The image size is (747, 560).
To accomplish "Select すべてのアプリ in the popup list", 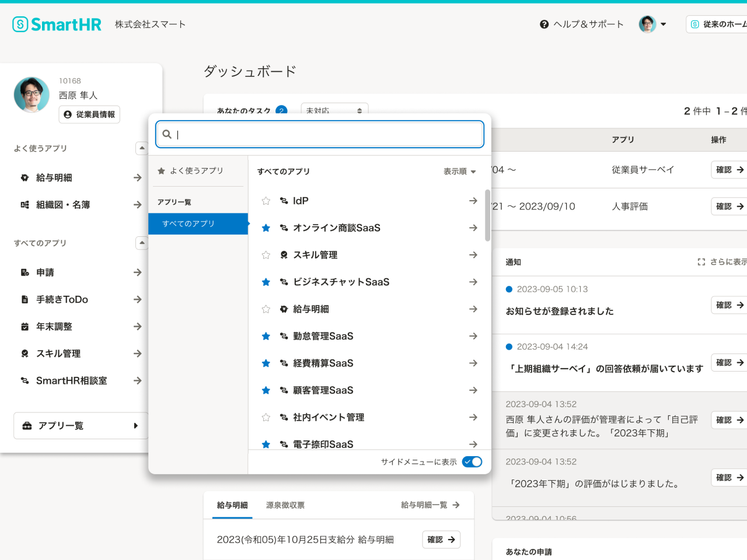I will 198,223.
